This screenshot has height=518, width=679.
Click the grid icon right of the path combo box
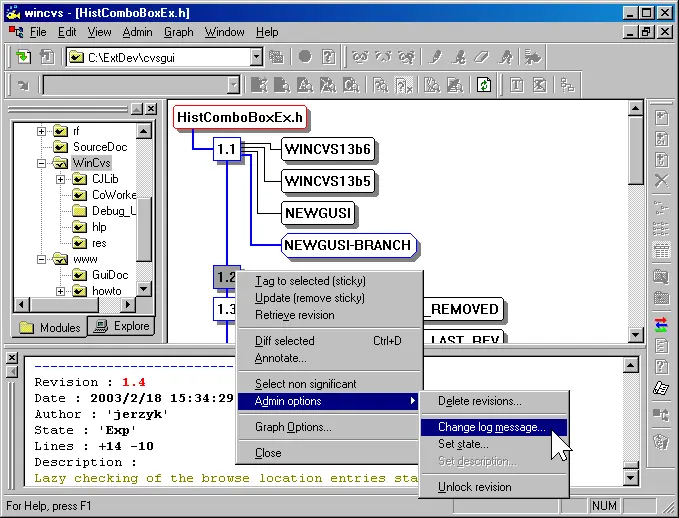(276, 57)
